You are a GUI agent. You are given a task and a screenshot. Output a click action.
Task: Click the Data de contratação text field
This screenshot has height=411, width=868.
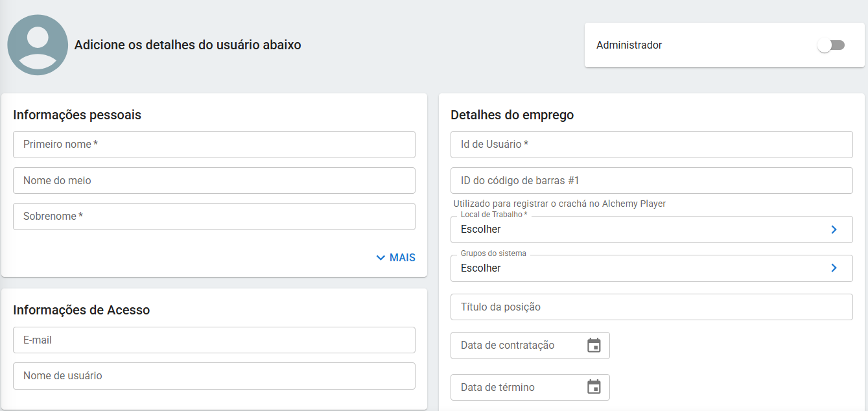click(515, 346)
